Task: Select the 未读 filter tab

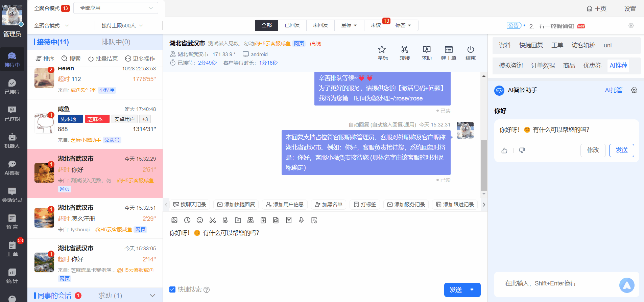Action: [x=376, y=25]
